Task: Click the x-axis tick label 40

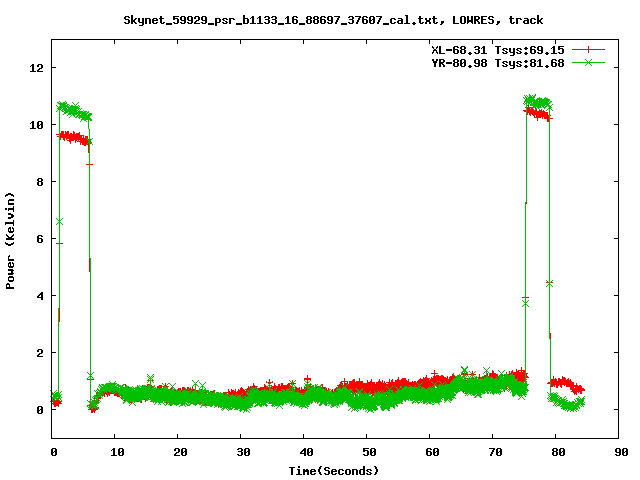Action: click(306, 452)
